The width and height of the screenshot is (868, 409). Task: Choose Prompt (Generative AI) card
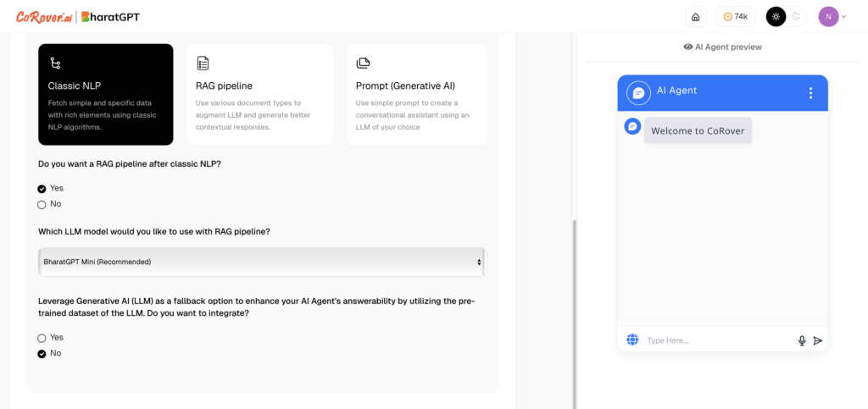(x=417, y=95)
